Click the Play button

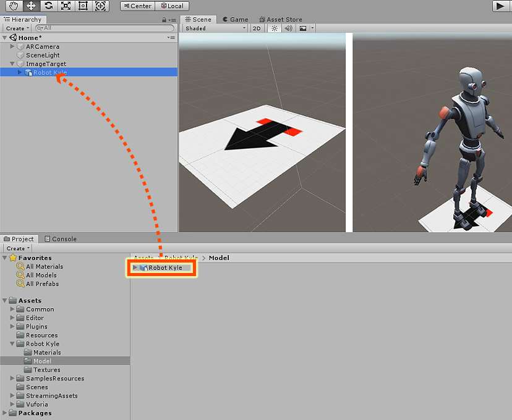tap(500, 6)
